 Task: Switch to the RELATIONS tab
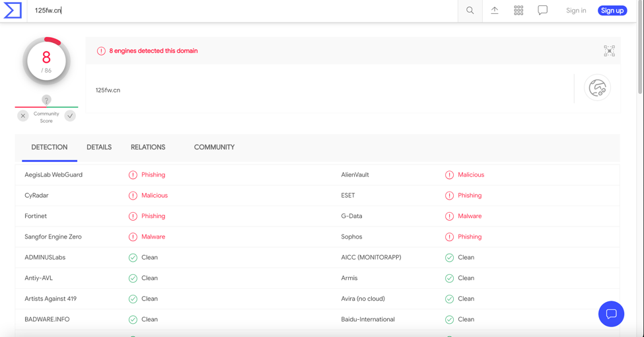click(x=148, y=147)
